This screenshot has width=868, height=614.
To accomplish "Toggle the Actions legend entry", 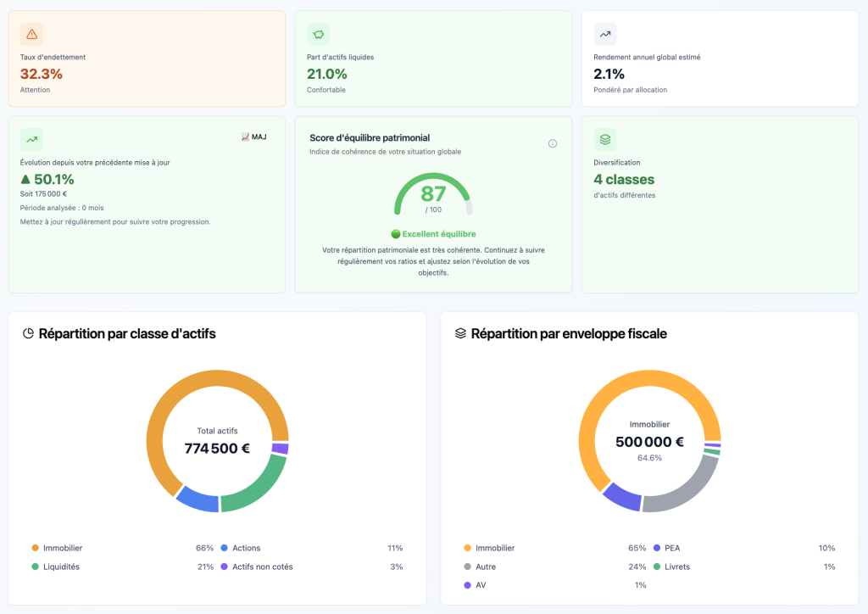I will [246, 548].
